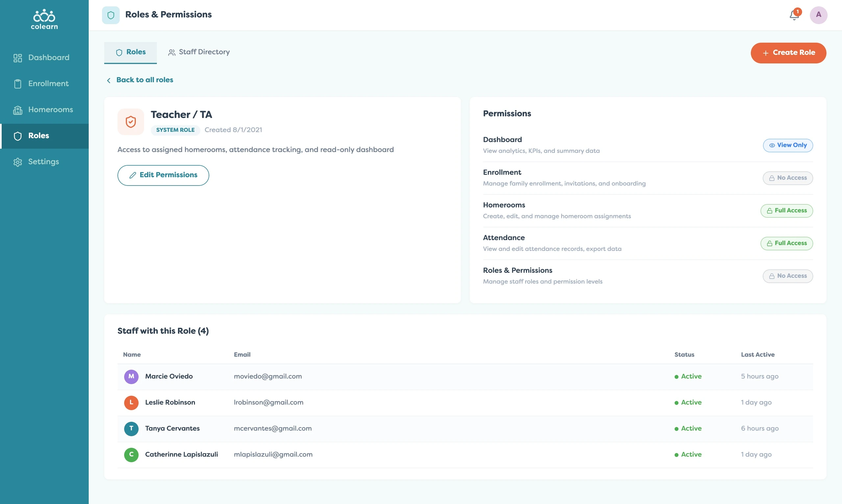
Task: Click email mlapislazuli@gmail.com
Action: pyautogui.click(x=273, y=454)
